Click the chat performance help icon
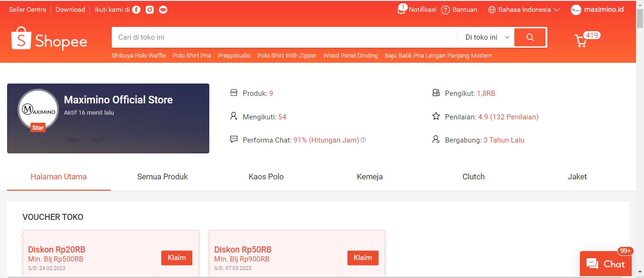 (363, 140)
